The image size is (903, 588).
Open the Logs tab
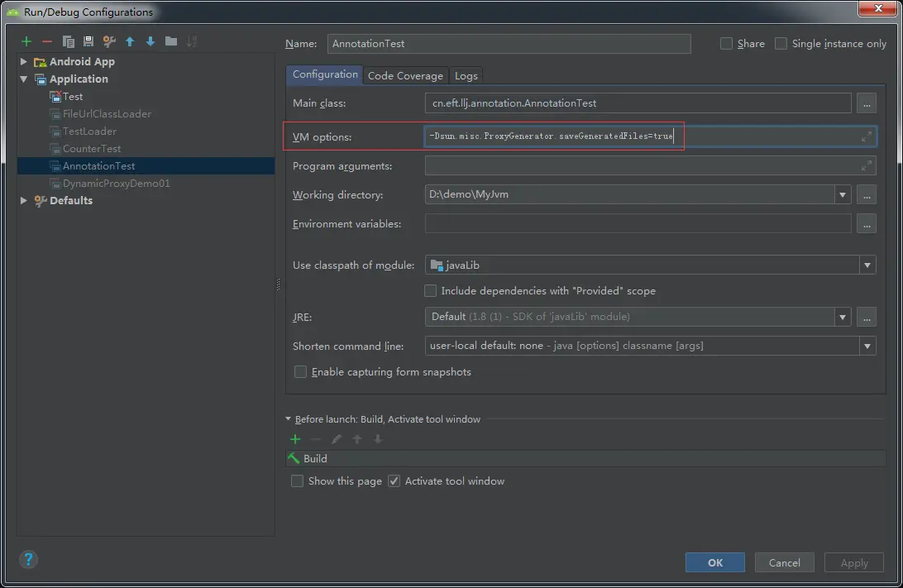tap(466, 75)
